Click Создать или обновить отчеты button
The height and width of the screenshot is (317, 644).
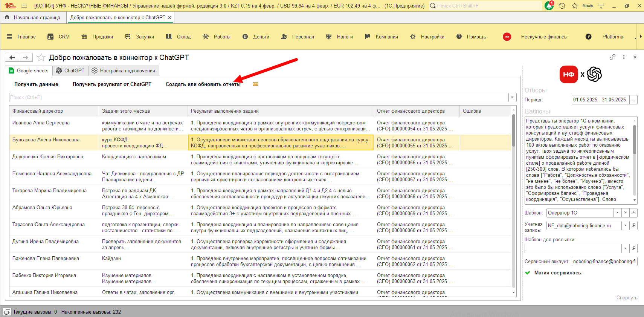203,84
